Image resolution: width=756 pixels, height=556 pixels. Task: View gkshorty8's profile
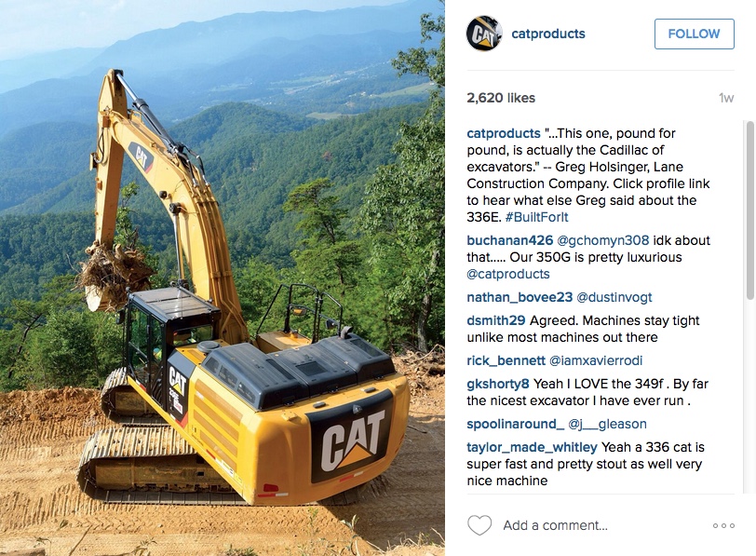click(497, 384)
